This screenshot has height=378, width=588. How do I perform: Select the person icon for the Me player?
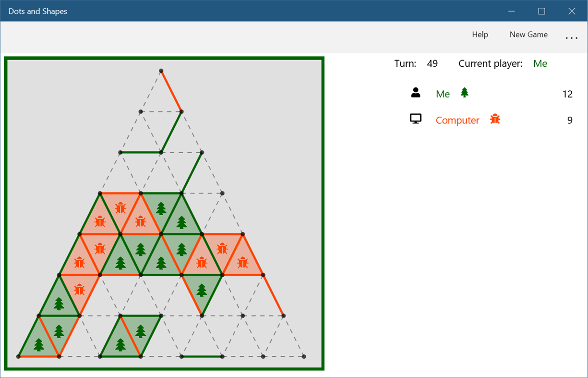coord(416,93)
